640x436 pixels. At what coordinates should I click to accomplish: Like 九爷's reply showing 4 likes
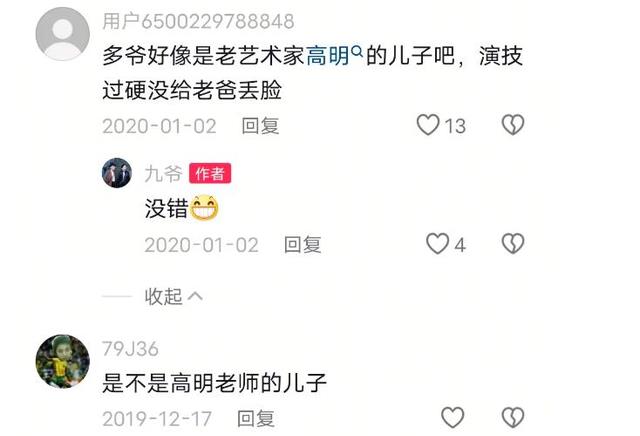pos(437,244)
